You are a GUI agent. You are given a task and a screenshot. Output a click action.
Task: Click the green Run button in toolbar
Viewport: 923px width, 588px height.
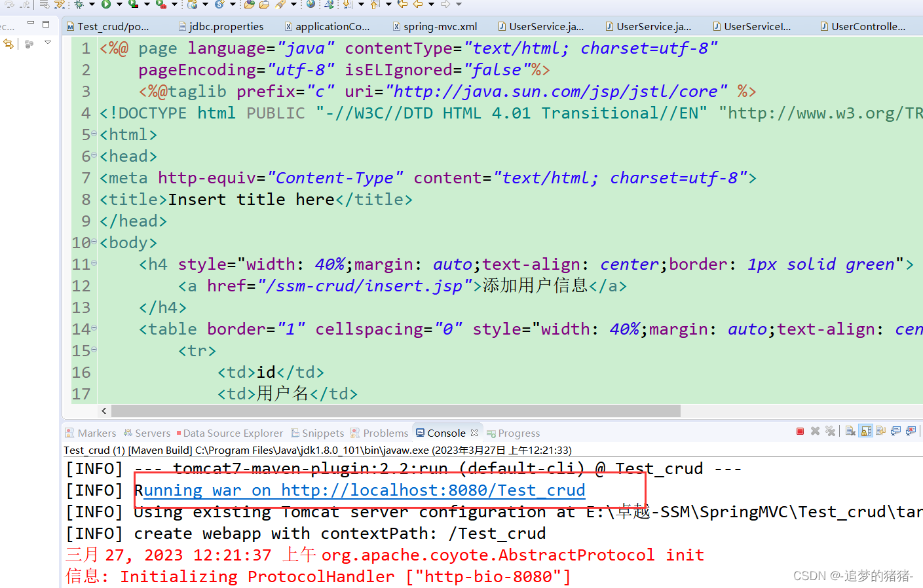(106, 4)
